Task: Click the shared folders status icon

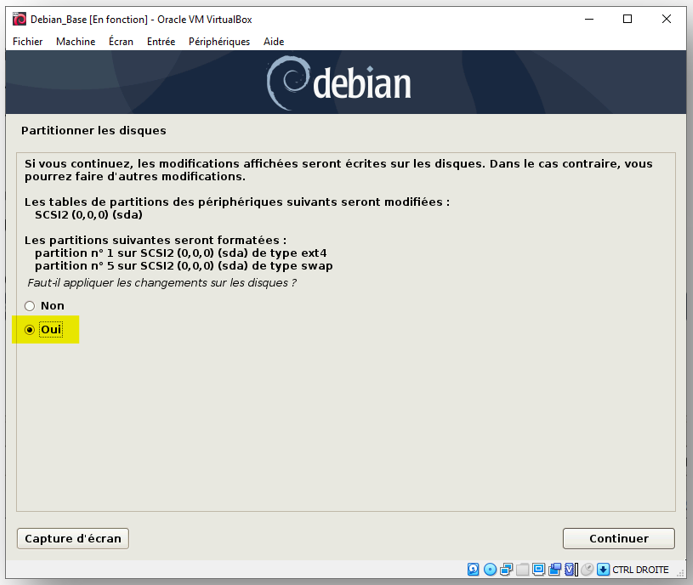Action: tap(522, 569)
